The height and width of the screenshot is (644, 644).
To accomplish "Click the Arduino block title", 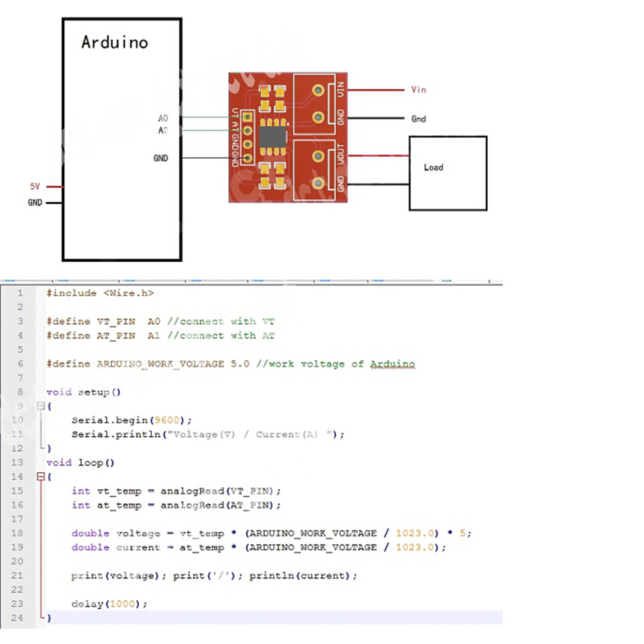I will tap(114, 43).
